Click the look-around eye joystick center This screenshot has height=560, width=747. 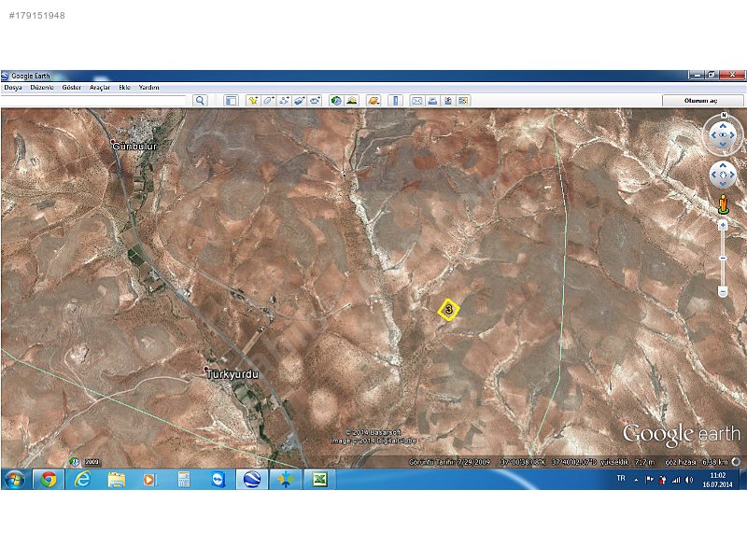point(723,135)
